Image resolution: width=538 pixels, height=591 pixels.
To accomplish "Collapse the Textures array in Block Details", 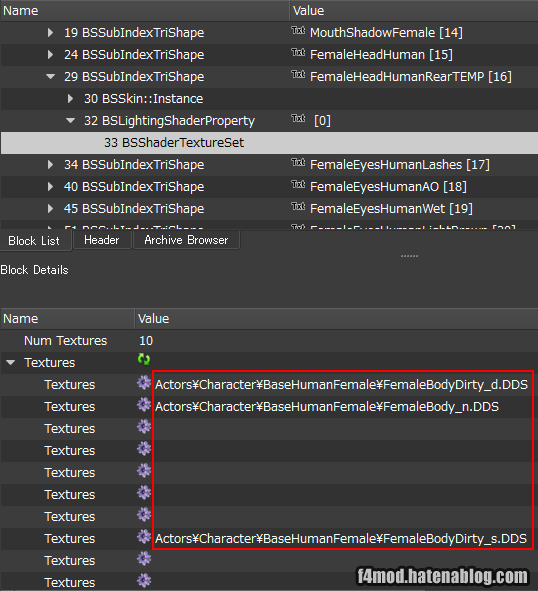I will coord(11,363).
